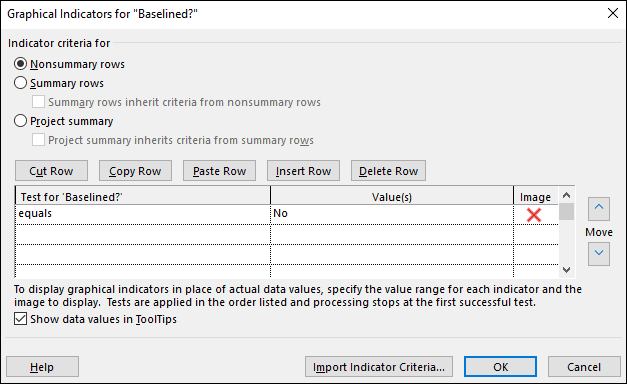Select the 'equals' test cell
Image resolution: width=627 pixels, height=384 pixels.
pyautogui.click(x=143, y=214)
